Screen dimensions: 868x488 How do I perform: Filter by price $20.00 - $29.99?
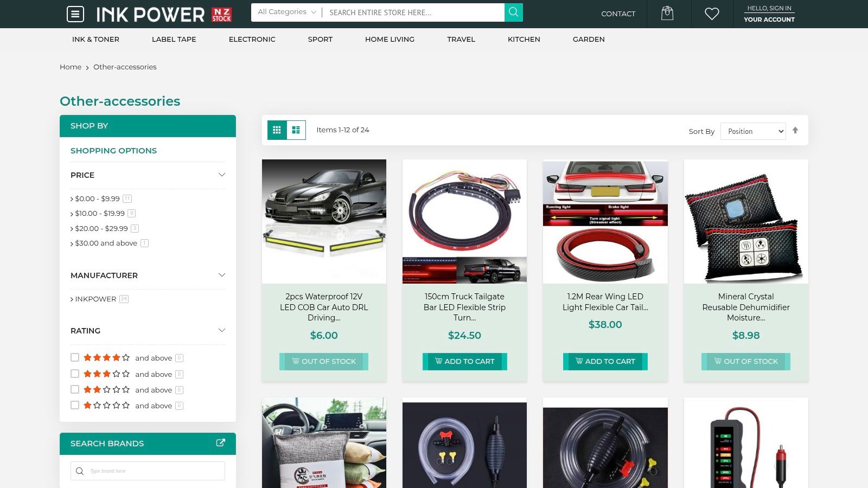(x=101, y=228)
